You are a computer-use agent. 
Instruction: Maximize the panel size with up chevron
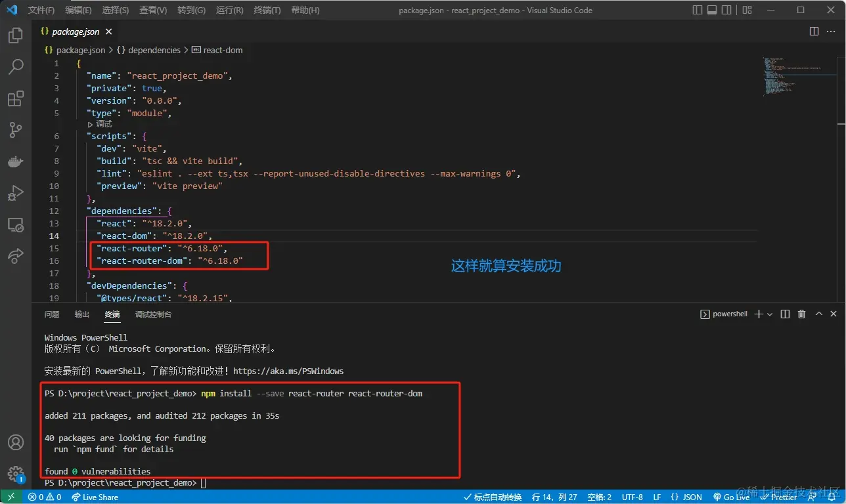[818, 314]
